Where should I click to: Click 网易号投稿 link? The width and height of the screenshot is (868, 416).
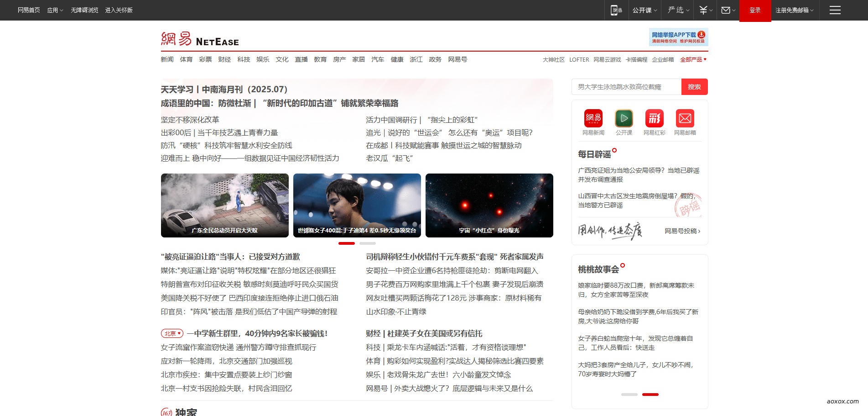point(682,231)
